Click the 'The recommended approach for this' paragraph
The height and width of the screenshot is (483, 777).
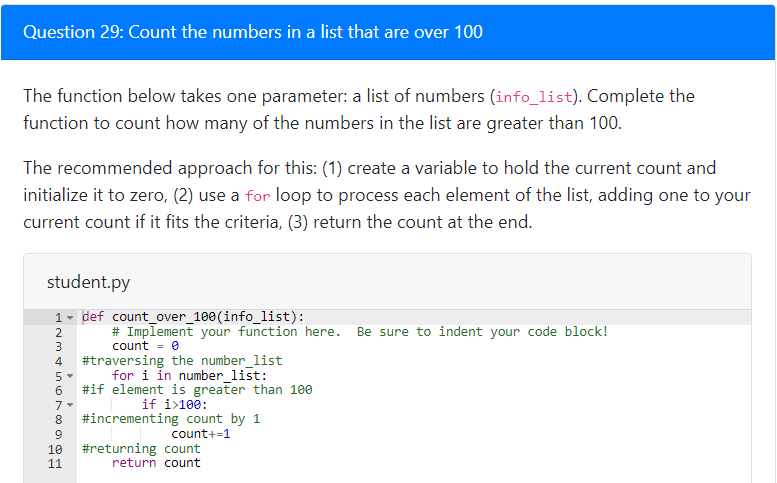[x=387, y=195]
